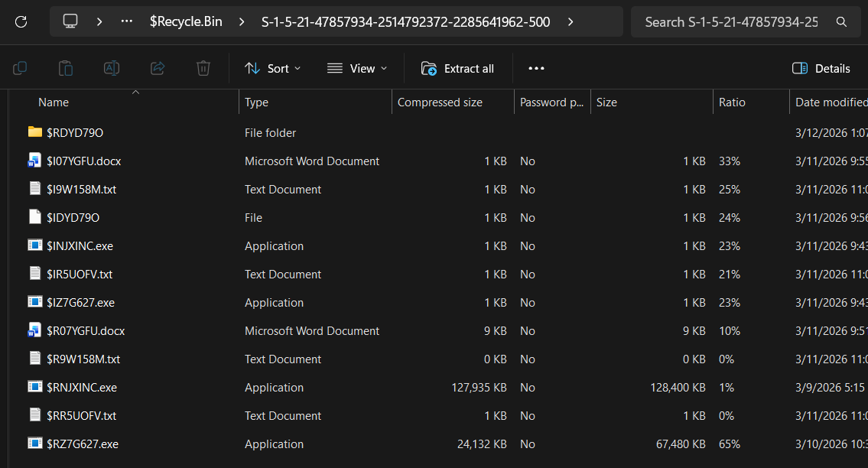Image resolution: width=868 pixels, height=468 pixels.
Task: Click the Extract all button
Action: (x=458, y=69)
